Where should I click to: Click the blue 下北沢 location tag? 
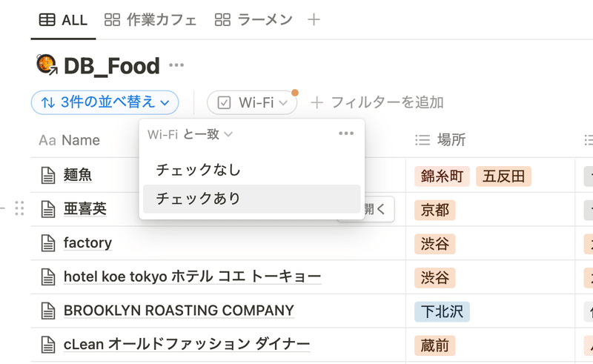pyautogui.click(x=442, y=312)
